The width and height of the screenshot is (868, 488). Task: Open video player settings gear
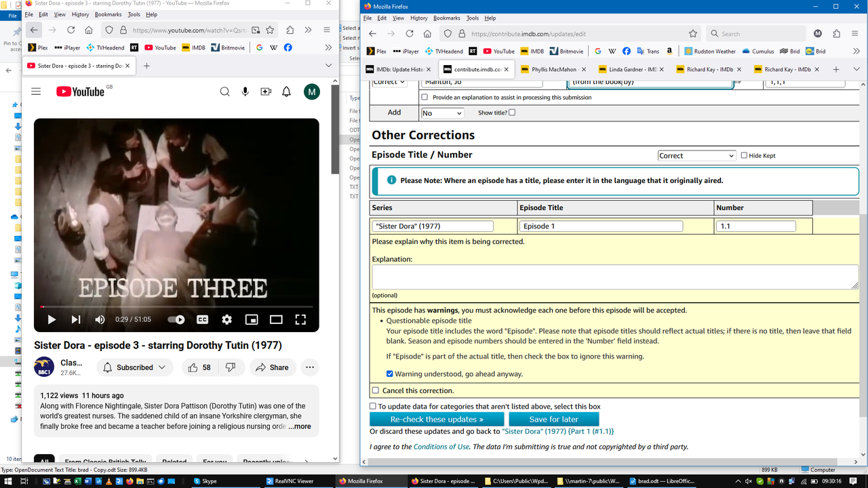pos(226,319)
